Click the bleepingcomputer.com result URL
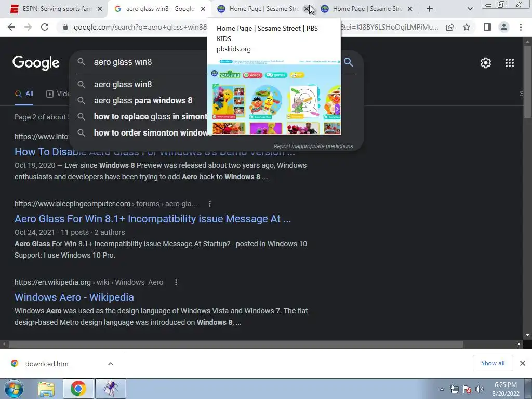Screen dimensions: 532x399 click(106, 204)
